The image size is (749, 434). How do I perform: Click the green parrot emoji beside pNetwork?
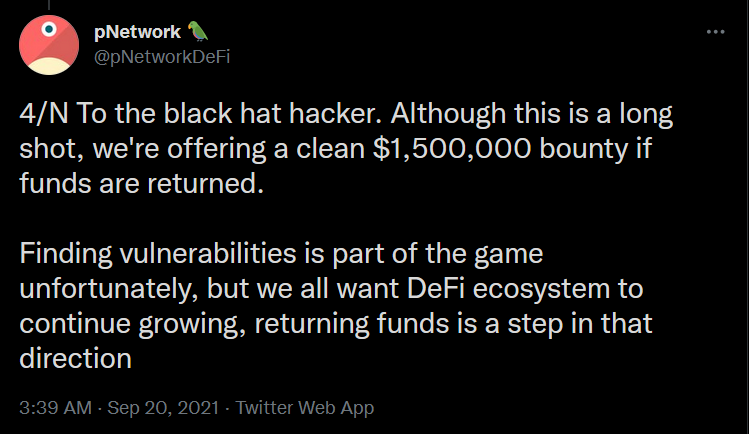point(197,32)
